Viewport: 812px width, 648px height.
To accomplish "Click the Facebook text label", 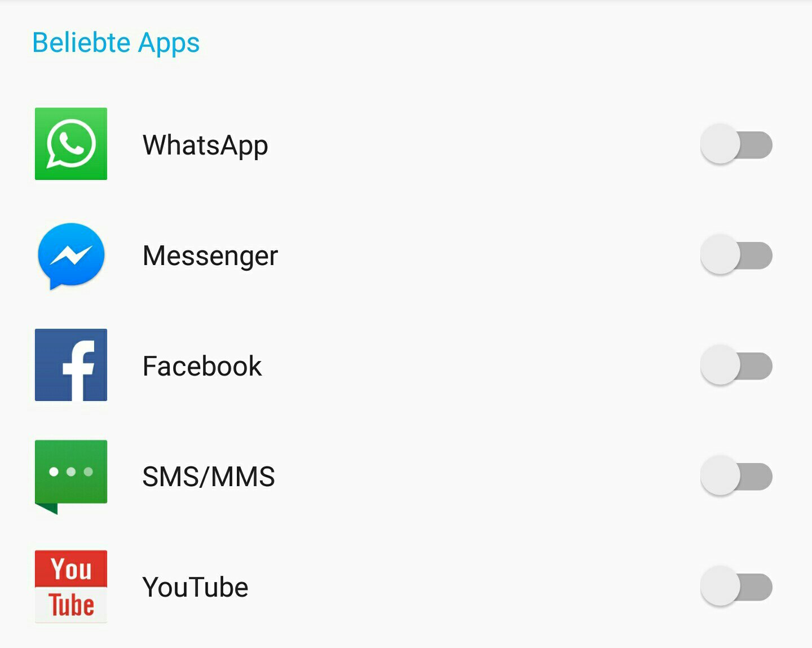I will coord(202,366).
